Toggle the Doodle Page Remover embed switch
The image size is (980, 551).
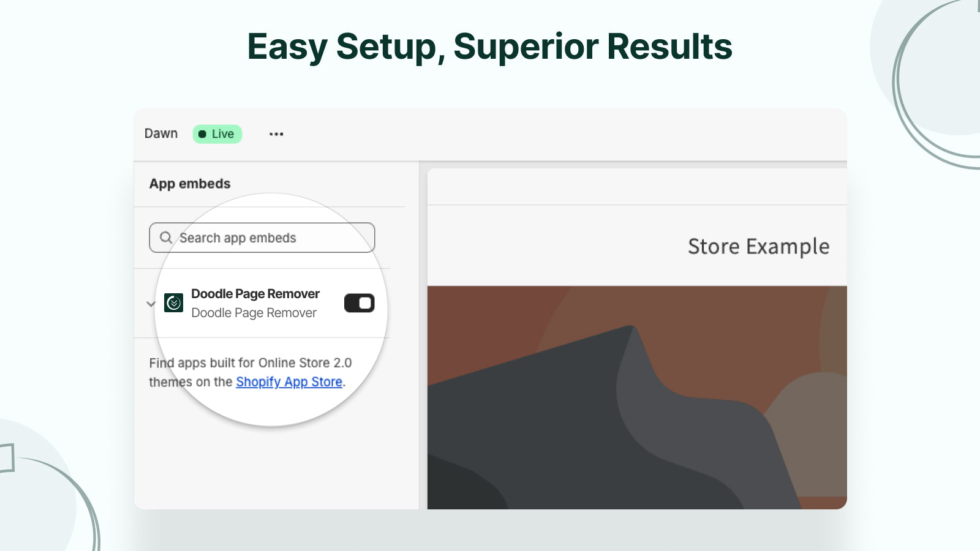click(359, 303)
